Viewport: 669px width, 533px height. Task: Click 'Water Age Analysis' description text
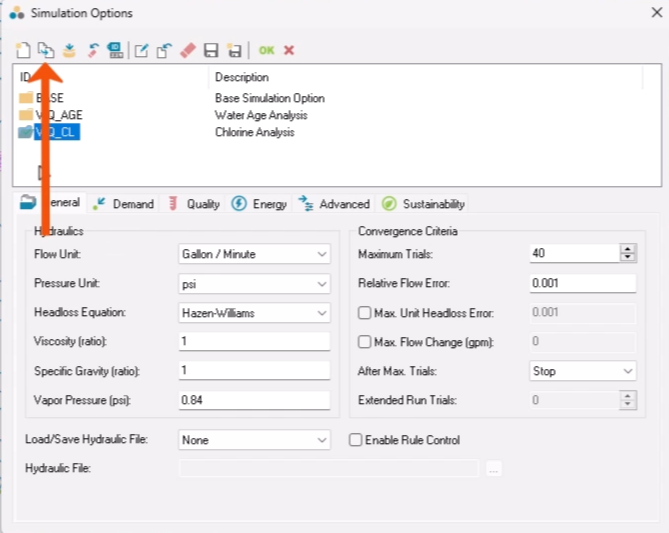tap(261, 115)
